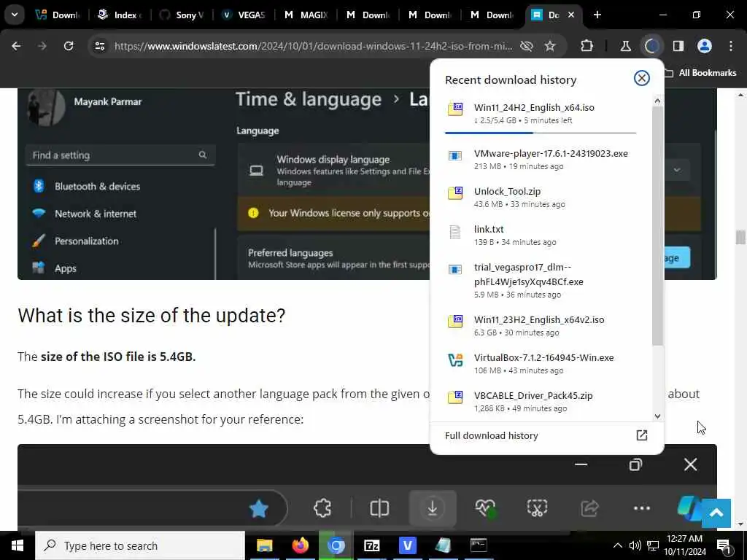Click Unlock_Tool.zip archive icon
This screenshot has width=747, height=560.
(x=455, y=193)
